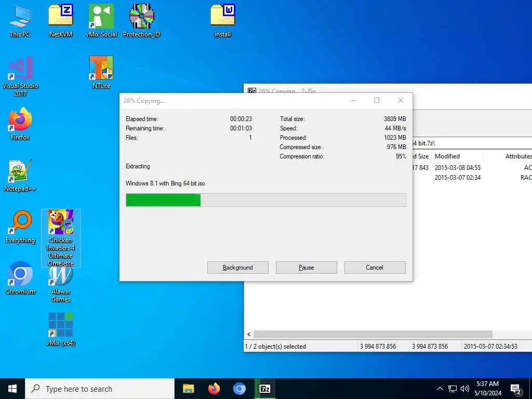Select the vMix Social shortcut

click(x=101, y=21)
